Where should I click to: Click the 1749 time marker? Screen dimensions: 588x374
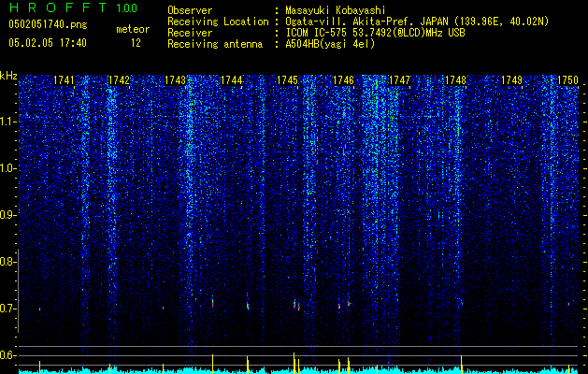click(x=512, y=79)
